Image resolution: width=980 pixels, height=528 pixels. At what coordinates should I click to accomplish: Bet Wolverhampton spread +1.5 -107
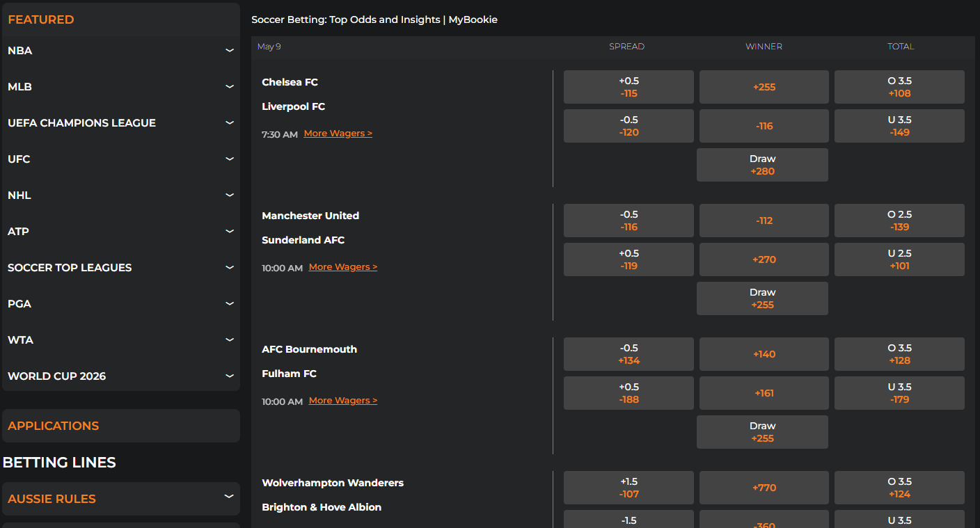(x=629, y=488)
